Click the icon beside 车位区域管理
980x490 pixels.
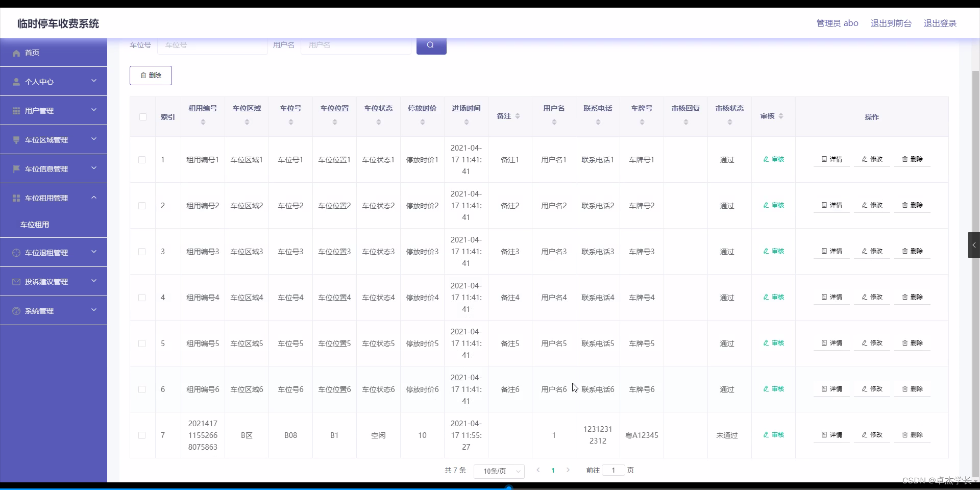tap(16, 140)
